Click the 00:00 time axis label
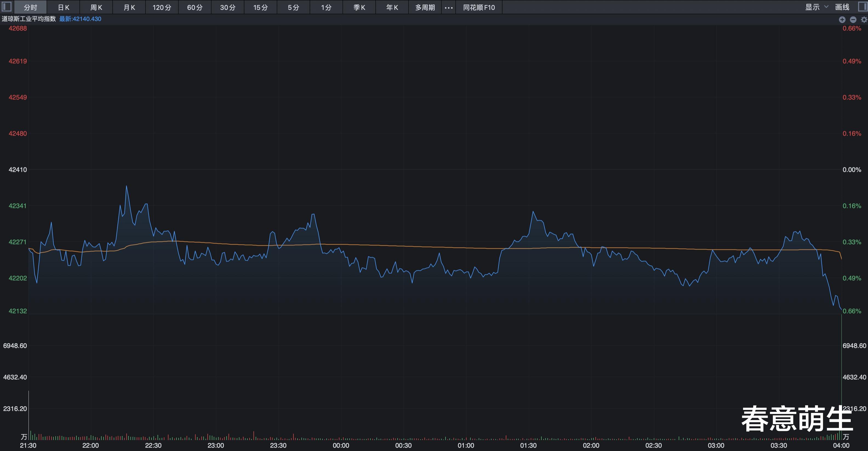 click(x=341, y=446)
